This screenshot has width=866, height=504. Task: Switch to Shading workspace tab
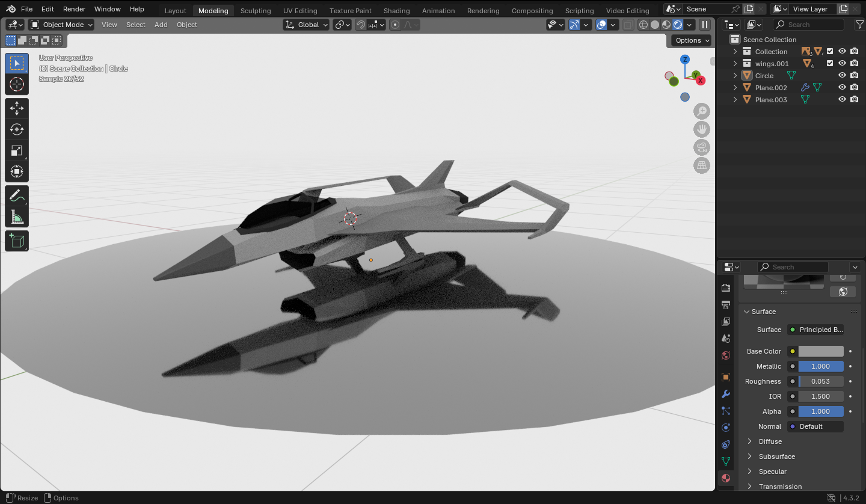tap(397, 10)
